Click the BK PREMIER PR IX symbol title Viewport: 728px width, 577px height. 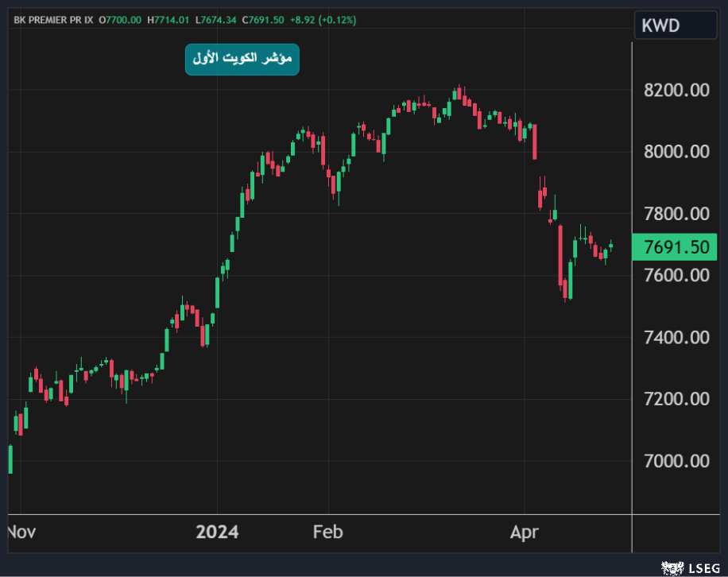tap(53, 18)
